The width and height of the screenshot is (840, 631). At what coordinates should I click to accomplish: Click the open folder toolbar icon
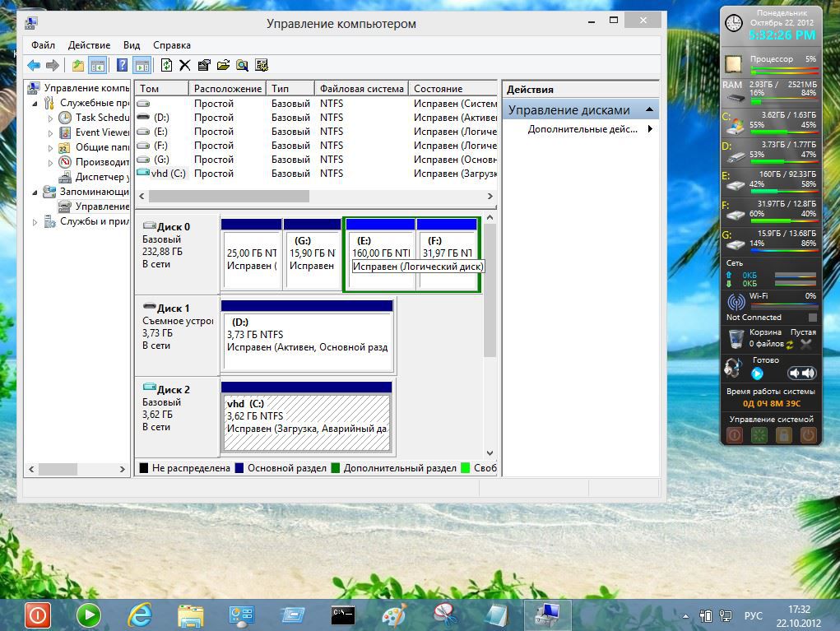pyautogui.click(x=223, y=66)
